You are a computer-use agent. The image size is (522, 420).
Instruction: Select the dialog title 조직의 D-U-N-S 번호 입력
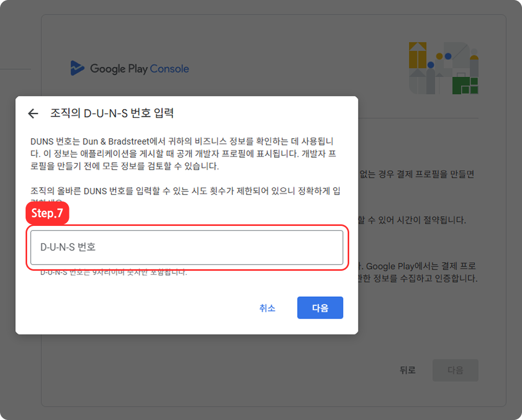pos(112,113)
